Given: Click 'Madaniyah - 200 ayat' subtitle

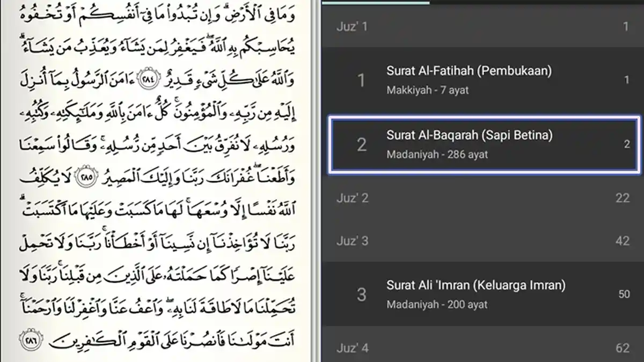Looking at the screenshot, I should (437, 305).
